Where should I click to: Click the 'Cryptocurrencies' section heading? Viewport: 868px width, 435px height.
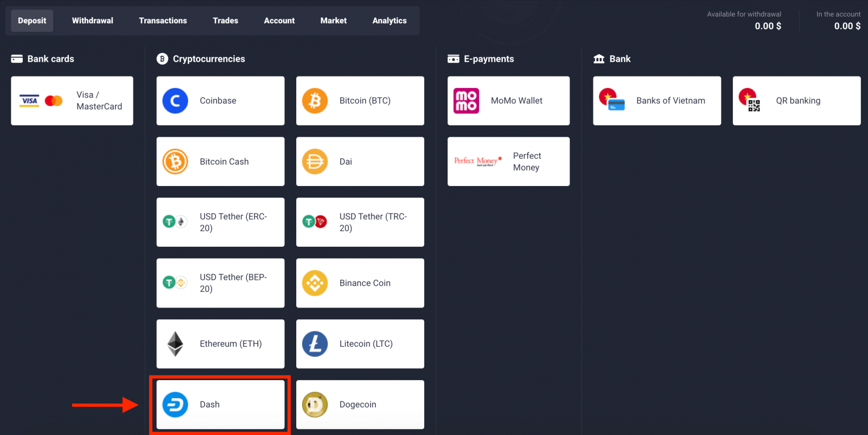click(x=209, y=59)
